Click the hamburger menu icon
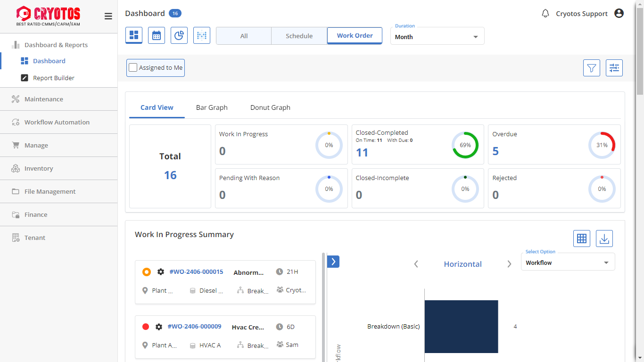 pos(108,16)
